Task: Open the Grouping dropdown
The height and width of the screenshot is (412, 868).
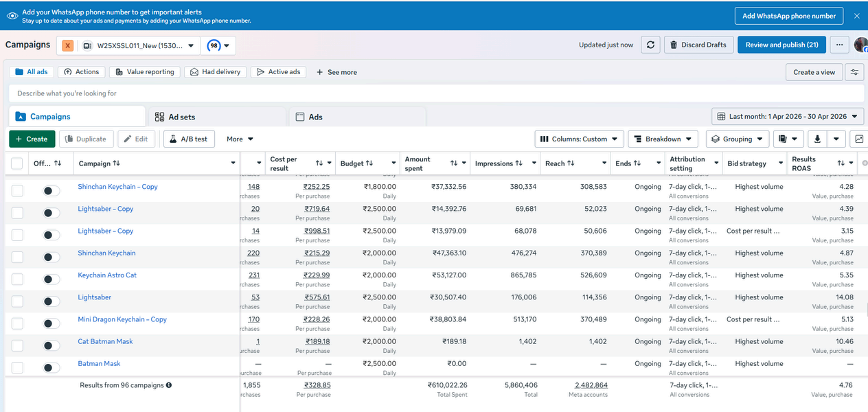Action: [737, 139]
